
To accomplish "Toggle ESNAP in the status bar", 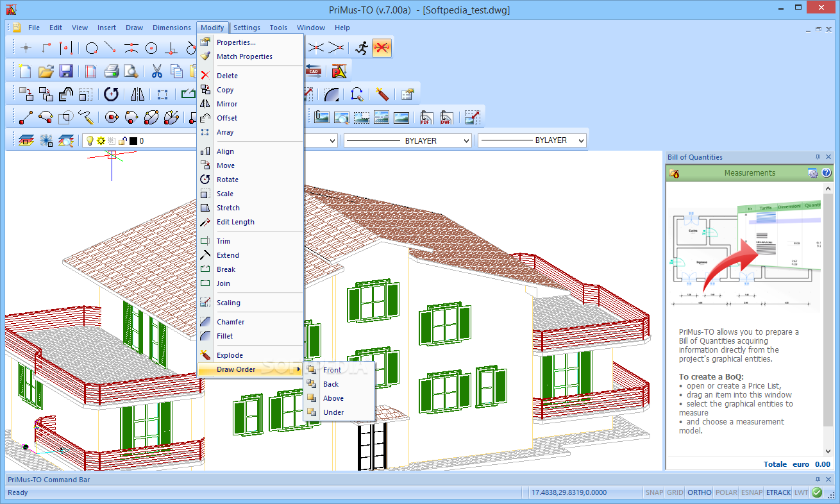I will [752, 492].
